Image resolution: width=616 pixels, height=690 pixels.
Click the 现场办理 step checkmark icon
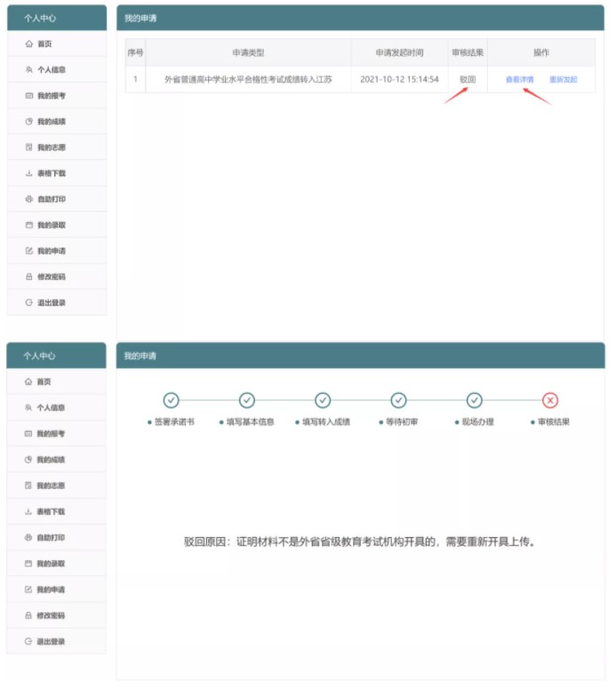tap(475, 400)
